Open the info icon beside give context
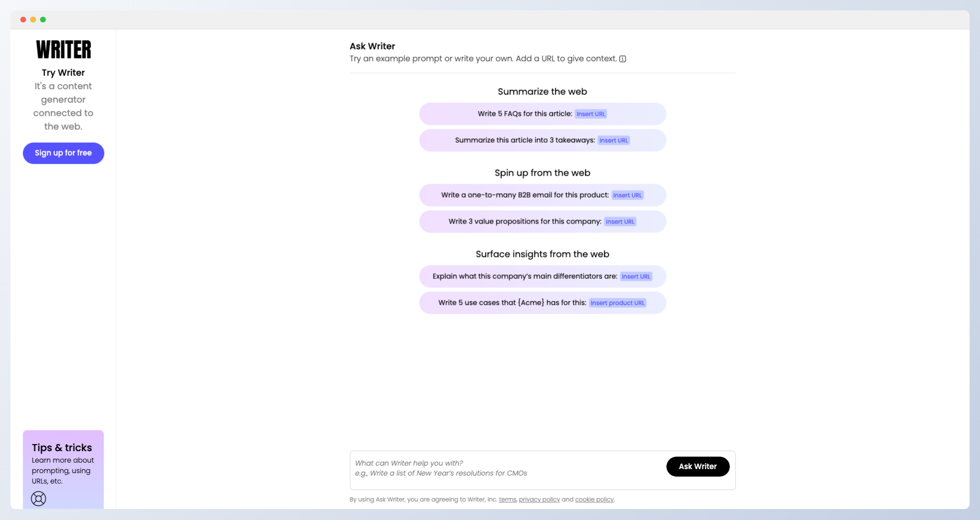Image resolution: width=980 pixels, height=520 pixels. (622, 59)
